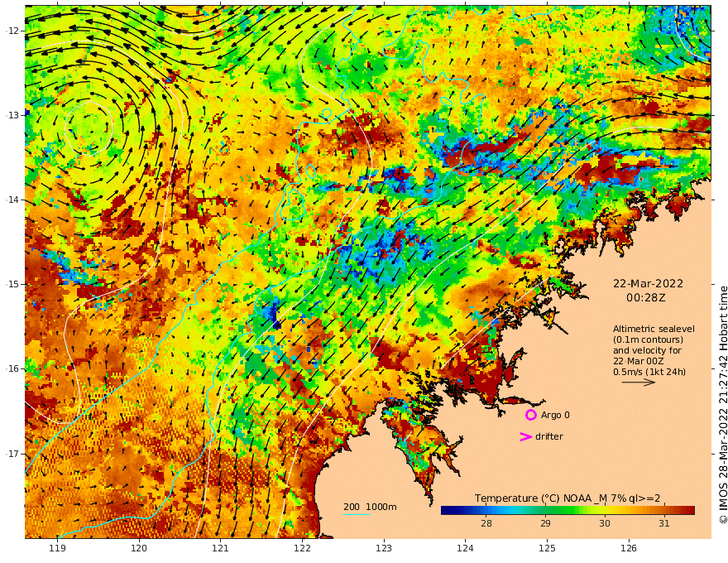728x563 pixels.
Task: Click the '200 1000m' depth contour label
Action: click(370, 507)
